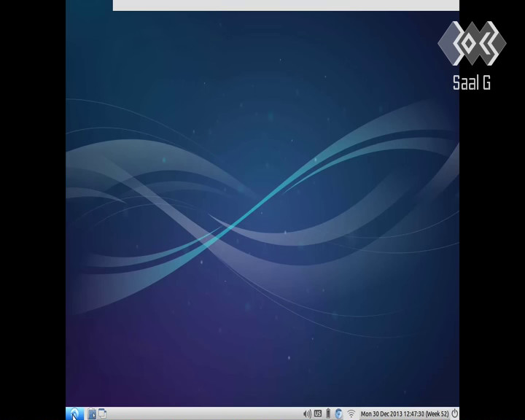This screenshot has width=525, height=420.
Task: Click the show desktop windows icon
Action: click(x=103, y=413)
